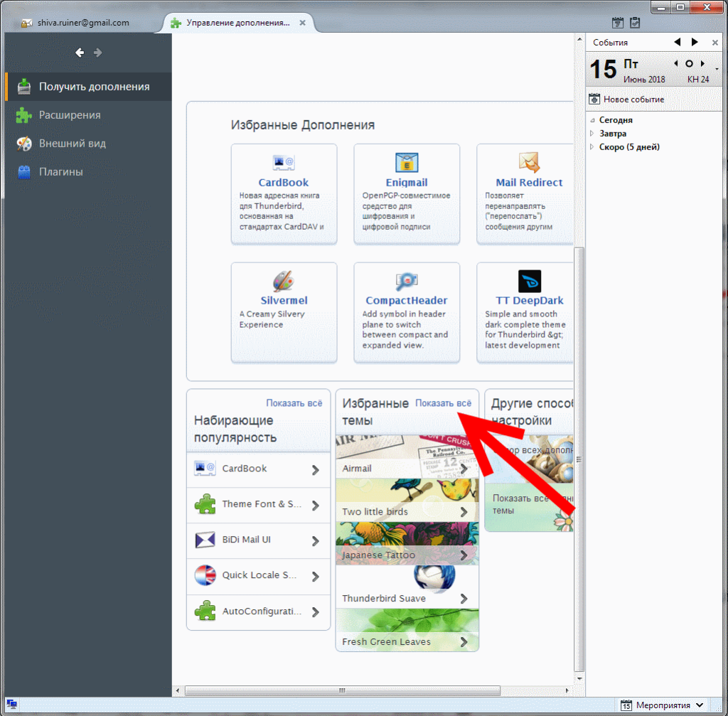
Task: Select the Silvermel theme icon
Action: point(284,280)
